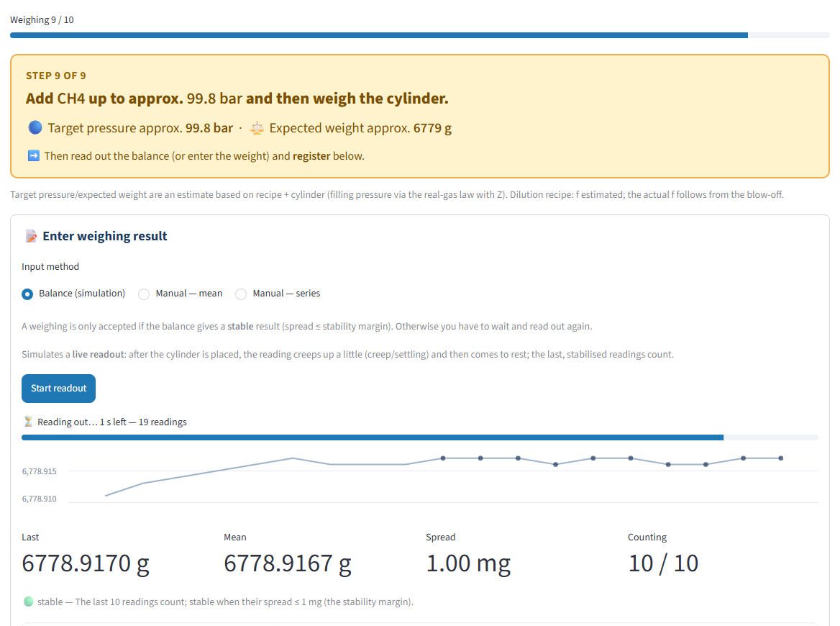This screenshot has width=840, height=626.
Task: Click the blue circle target pressure icon
Action: click(35, 127)
